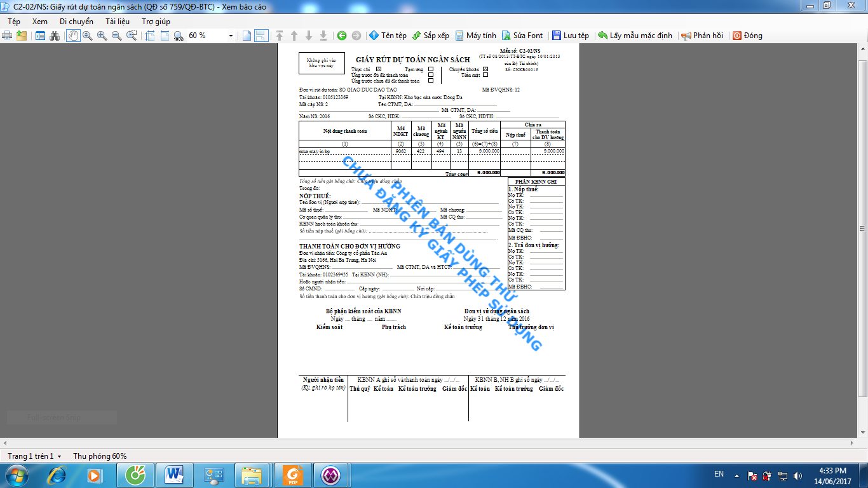Open the Xem menu

click(40, 21)
